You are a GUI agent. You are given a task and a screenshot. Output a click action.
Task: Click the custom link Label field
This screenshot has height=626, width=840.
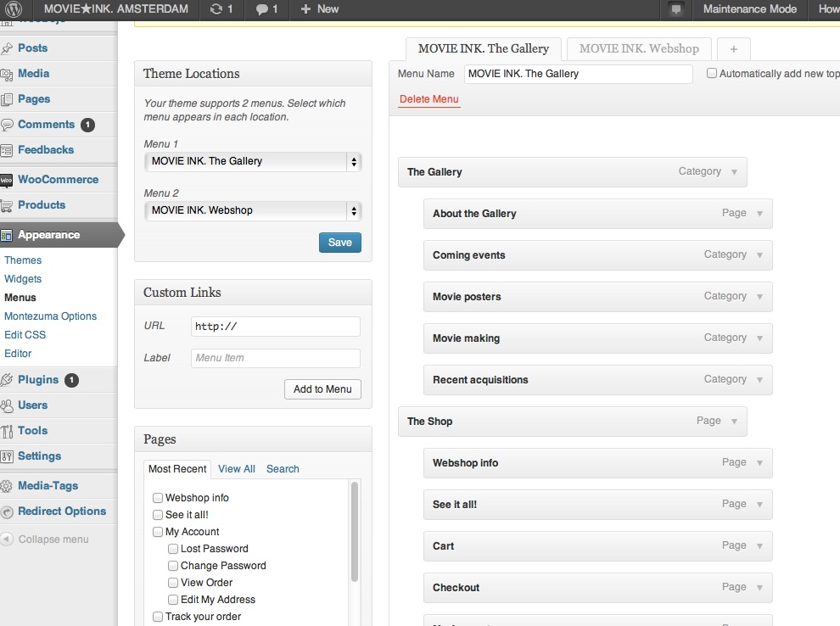(x=276, y=358)
